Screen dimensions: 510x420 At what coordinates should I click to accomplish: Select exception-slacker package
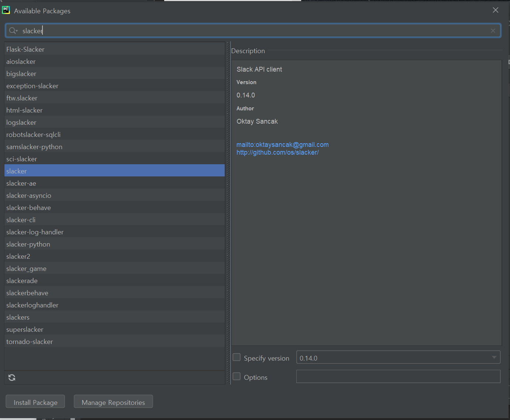[114, 86]
